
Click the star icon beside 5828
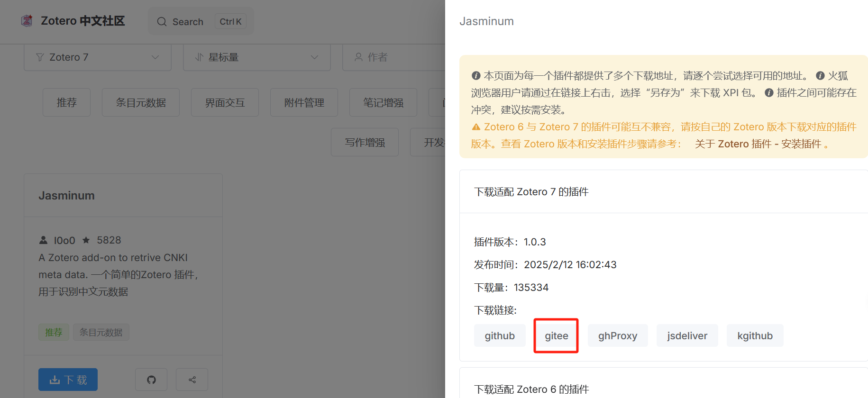(86, 240)
